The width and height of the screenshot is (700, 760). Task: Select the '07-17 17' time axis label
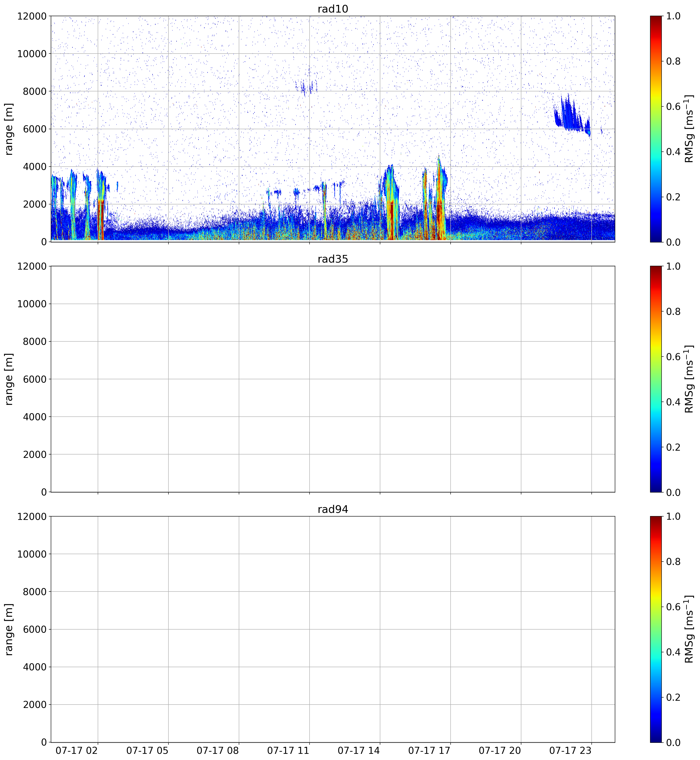tap(429, 750)
